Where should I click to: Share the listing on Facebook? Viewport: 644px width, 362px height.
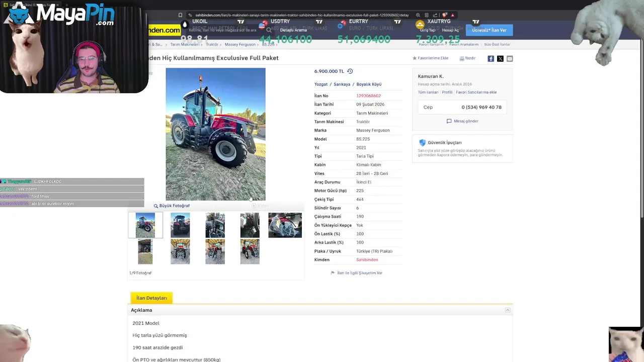(x=491, y=59)
